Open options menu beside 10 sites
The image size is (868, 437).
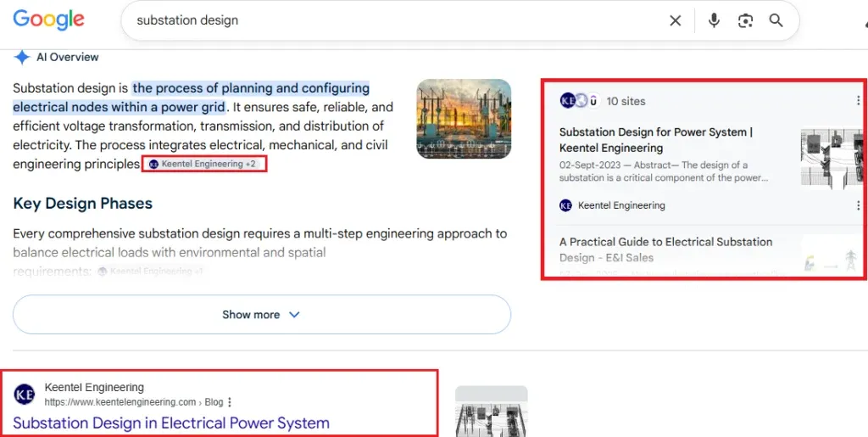859,101
